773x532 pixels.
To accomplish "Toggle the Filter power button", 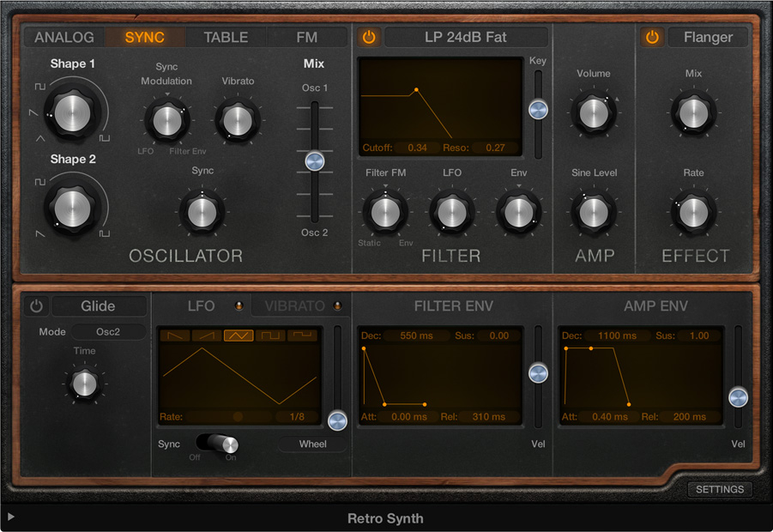I will (x=369, y=37).
